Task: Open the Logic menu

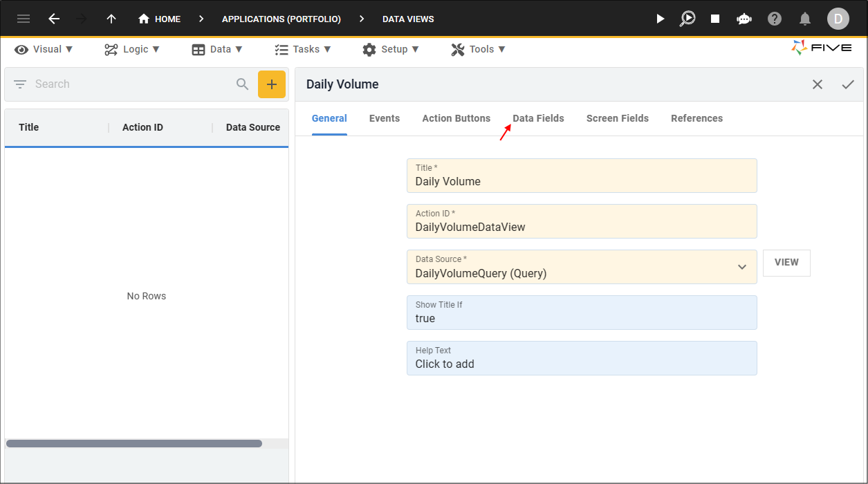Action: (x=132, y=49)
